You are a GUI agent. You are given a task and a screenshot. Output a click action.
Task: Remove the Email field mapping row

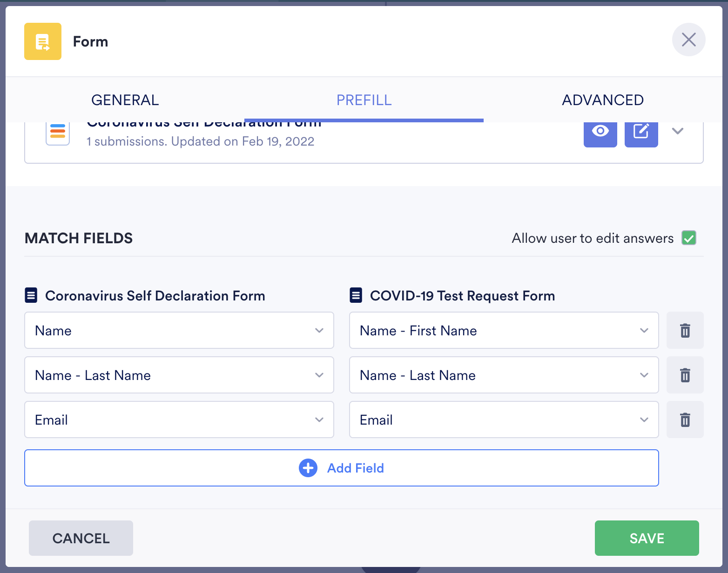click(685, 420)
